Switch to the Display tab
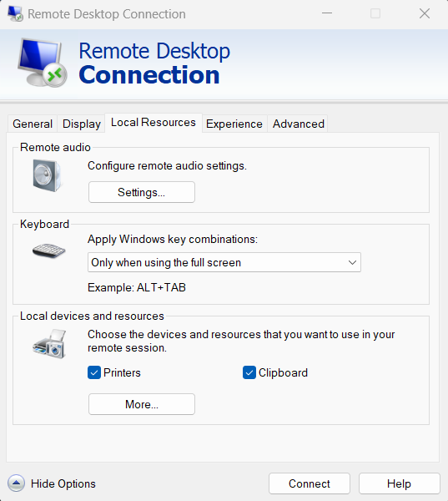The height and width of the screenshot is (501, 448). pyautogui.click(x=82, y=124)
